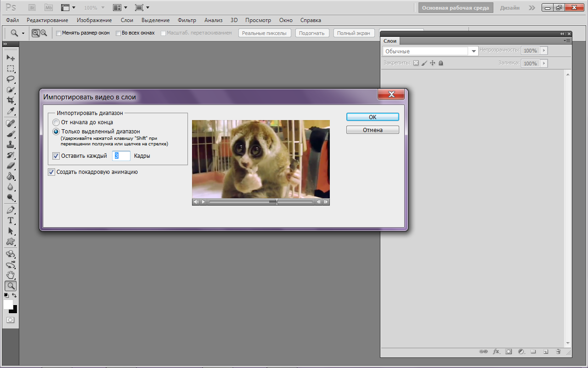
Task: Select the Zoom tool in the toolbox
Action: 11,286
